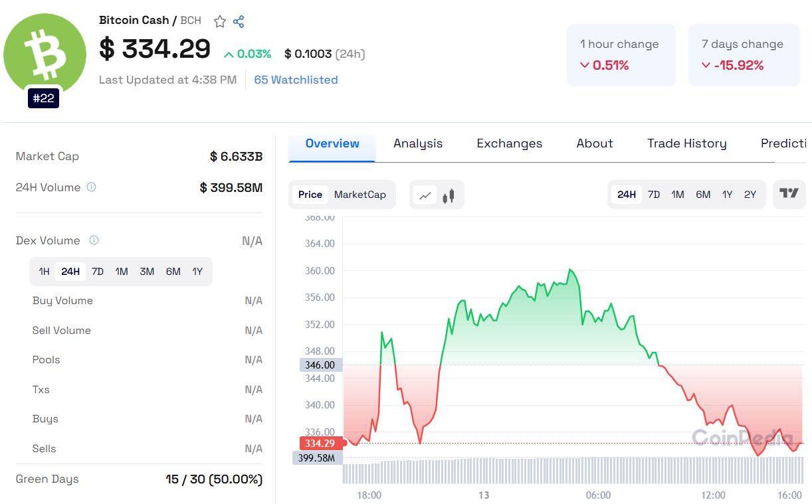Choose 3M Dex volume period
This screenshot has height=504, width=812.
[x=147, y=272]
